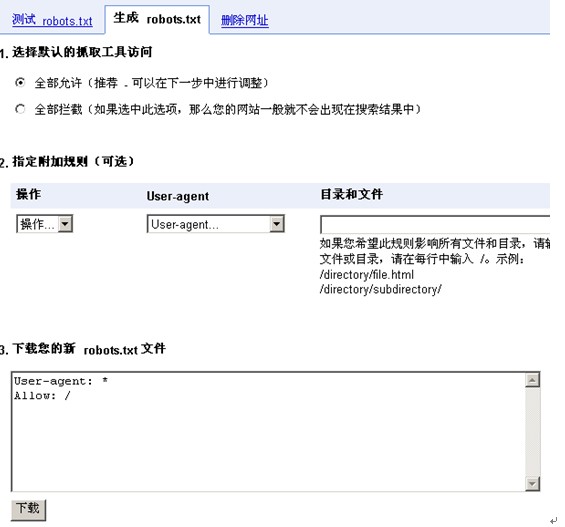Click the scrollbar down arrow in robots.txt box

(533, 483)
